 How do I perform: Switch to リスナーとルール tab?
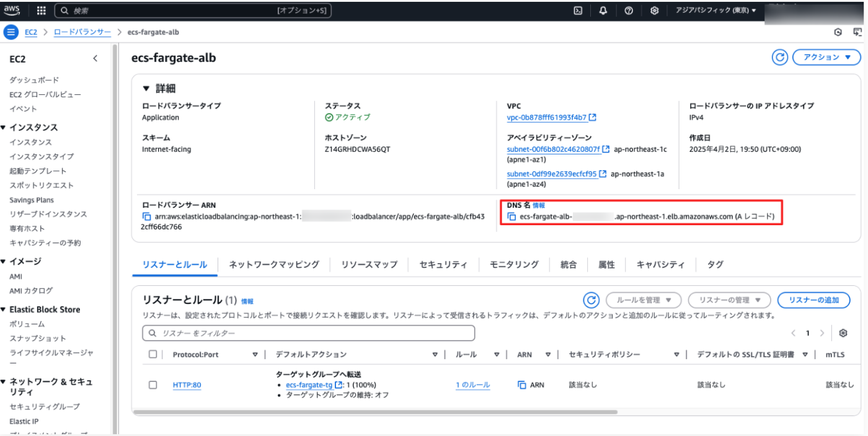coord(175,265)
